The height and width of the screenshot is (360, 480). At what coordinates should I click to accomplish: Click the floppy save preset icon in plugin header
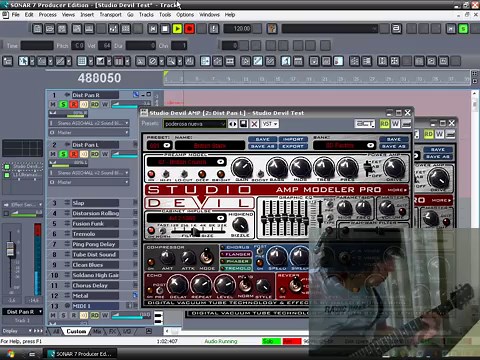click(243, 124)
